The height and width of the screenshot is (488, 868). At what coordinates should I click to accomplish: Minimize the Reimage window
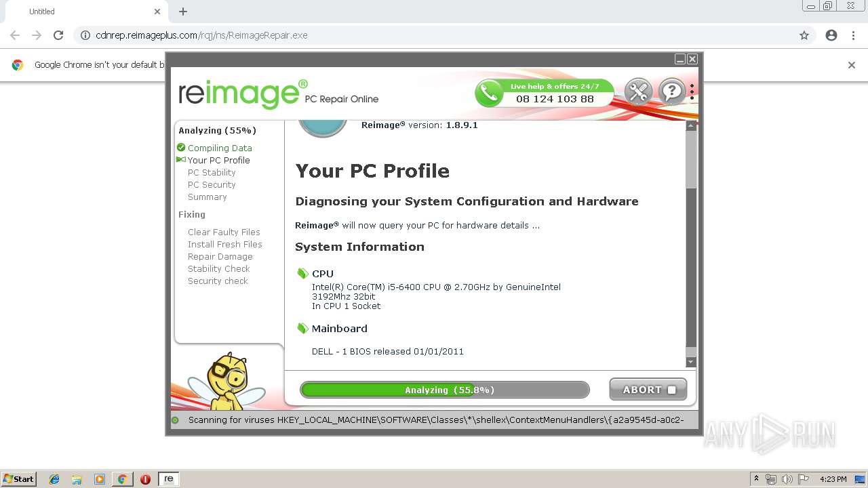pos(680,60)
